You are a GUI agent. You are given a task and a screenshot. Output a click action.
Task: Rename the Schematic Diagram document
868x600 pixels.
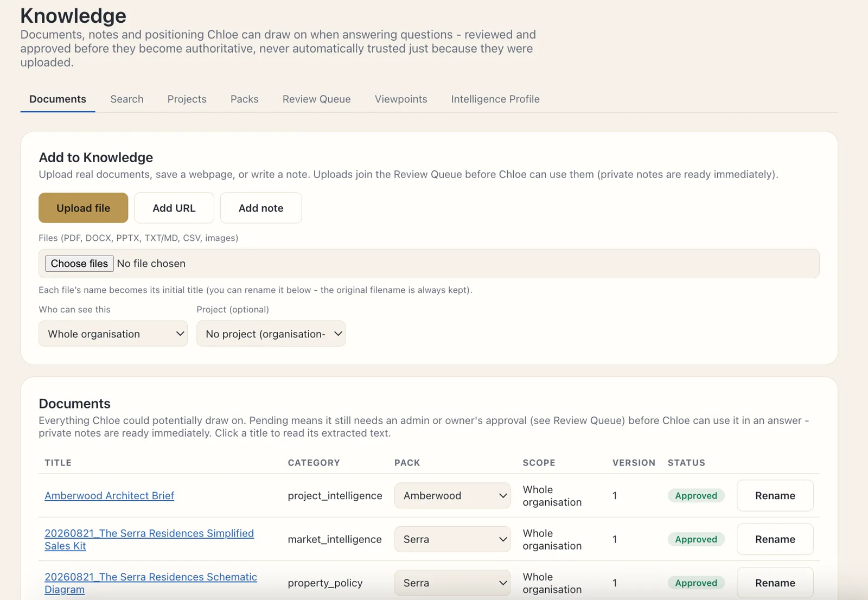pos(775,583)
